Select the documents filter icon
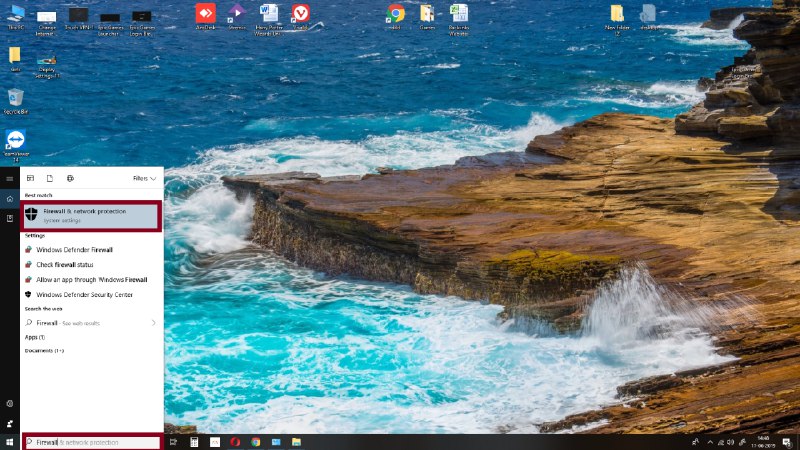800x450 pixels. click(x=50, y=178)
